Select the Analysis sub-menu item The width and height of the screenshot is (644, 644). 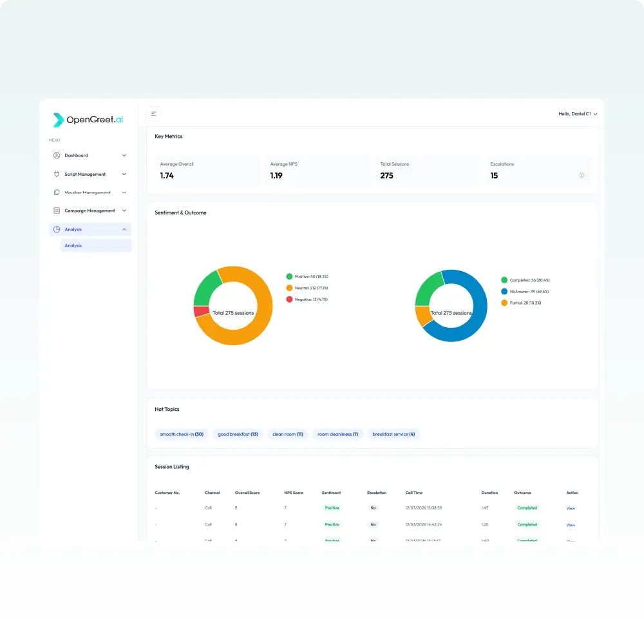coord(73,245)
